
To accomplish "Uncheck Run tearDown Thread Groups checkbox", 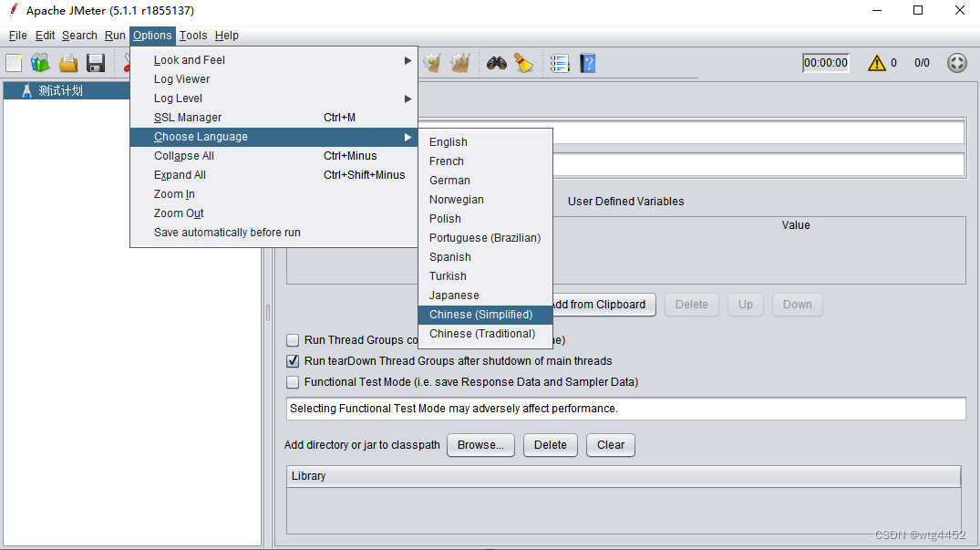I will 293,361.
